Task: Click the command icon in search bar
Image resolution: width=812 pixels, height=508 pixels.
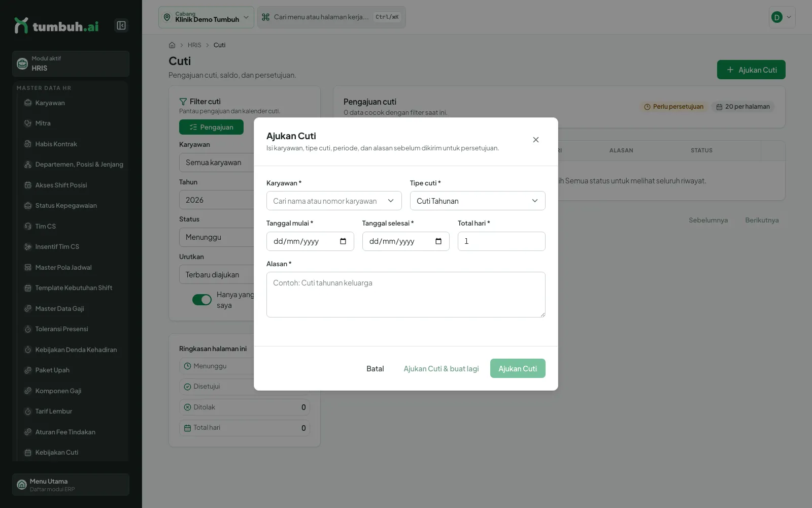Action: 265,17
